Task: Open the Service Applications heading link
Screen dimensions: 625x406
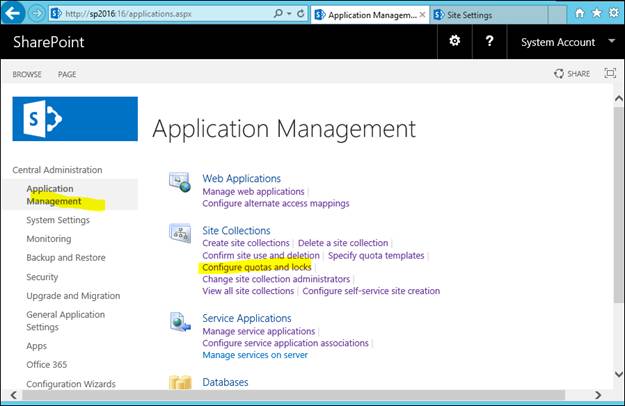Action: (247, 318)
